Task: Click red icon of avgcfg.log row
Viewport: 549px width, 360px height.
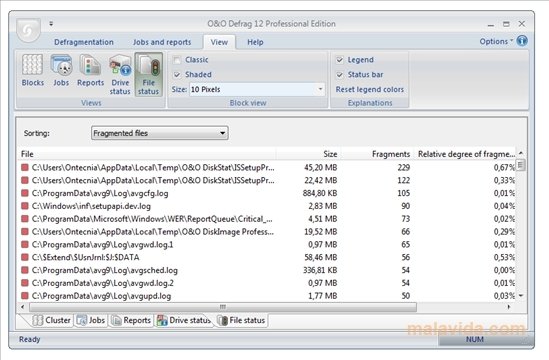Action: [x=25, y=193]
